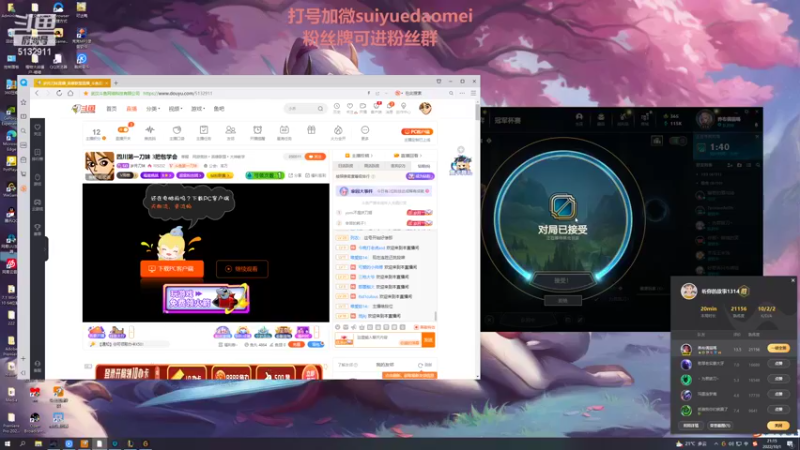Click the search magnifier in Douyu header
Viewport: 800px width, 450px height.
320,109
